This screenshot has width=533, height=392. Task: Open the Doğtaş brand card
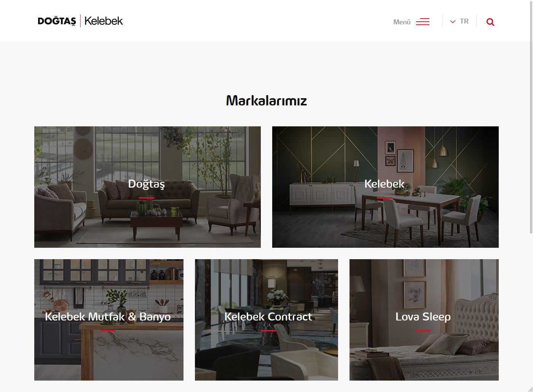pos(147,187)
